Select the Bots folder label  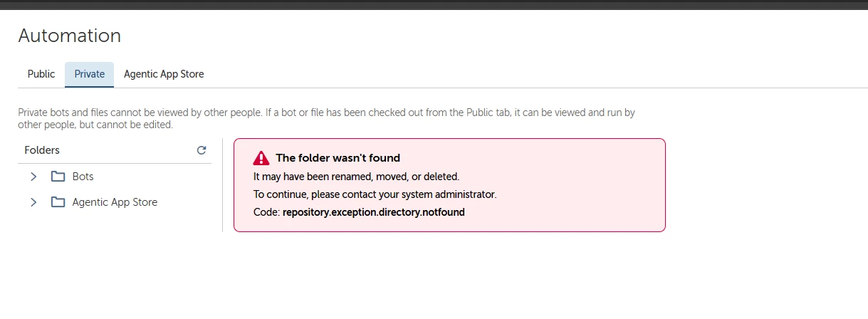click(83, 176)
